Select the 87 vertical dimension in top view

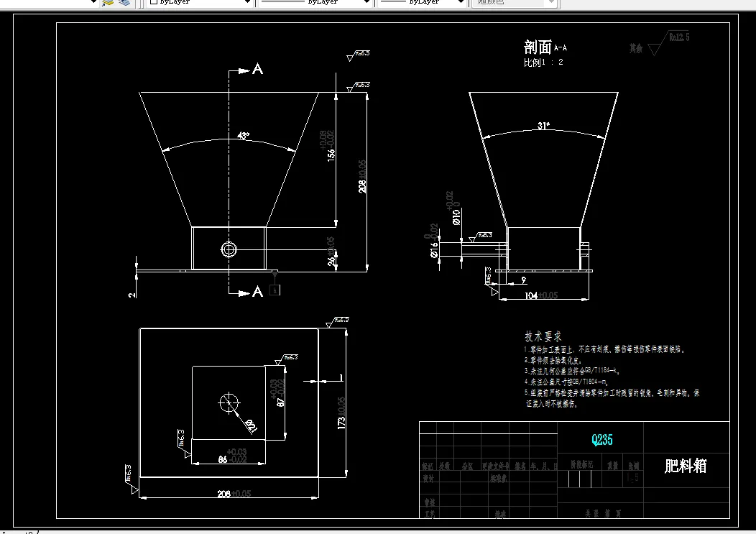tap(280, 401)
